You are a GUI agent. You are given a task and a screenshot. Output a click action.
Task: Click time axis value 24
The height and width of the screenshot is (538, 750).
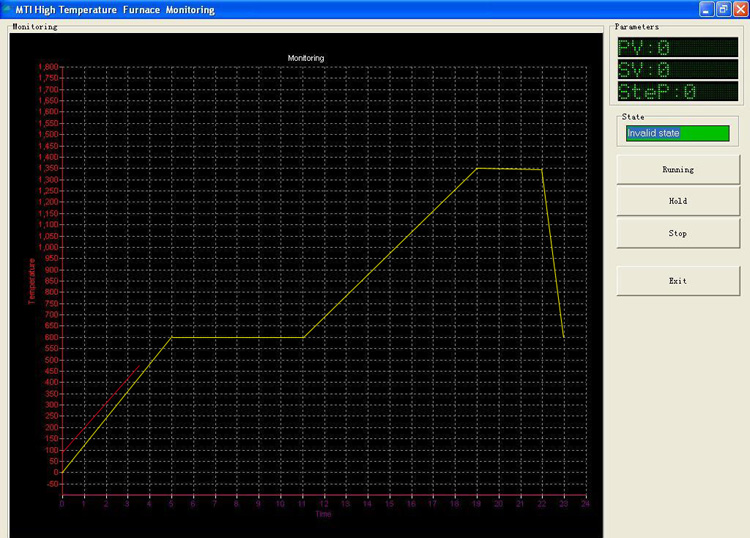[585, 504]
